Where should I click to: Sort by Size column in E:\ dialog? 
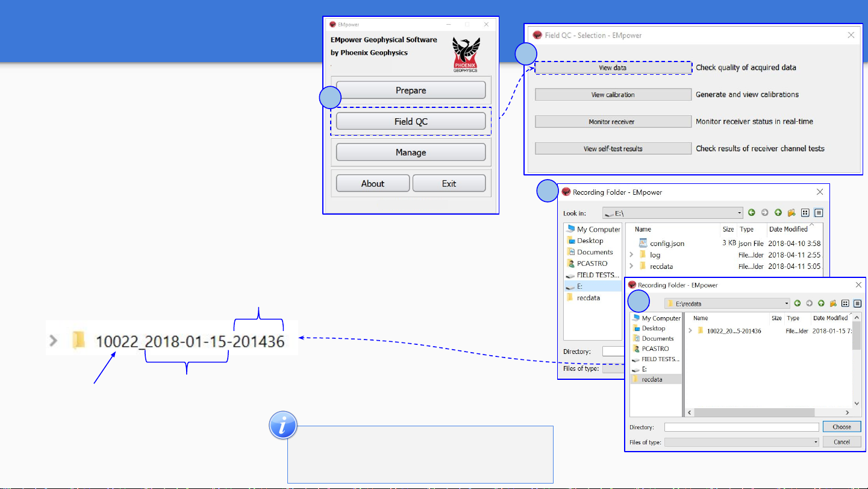click(729, 229)
